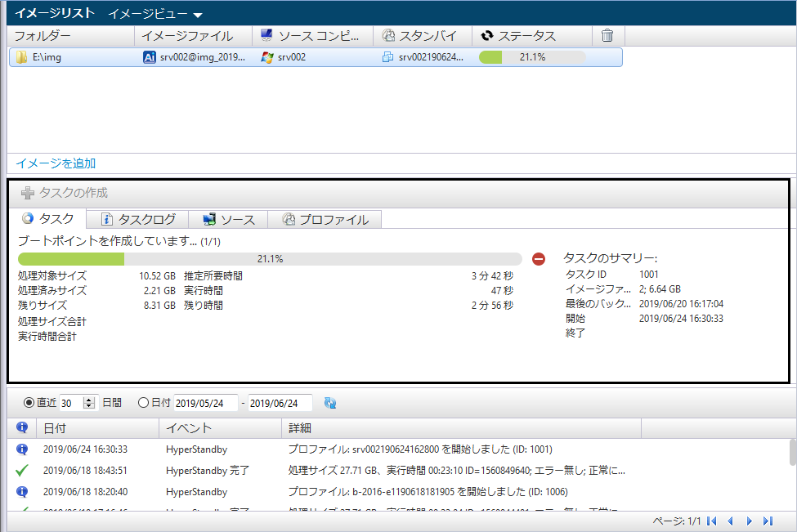This screenshot has width=797, height=532.
Task: Go to the last log page
Action: pos(768,521)
